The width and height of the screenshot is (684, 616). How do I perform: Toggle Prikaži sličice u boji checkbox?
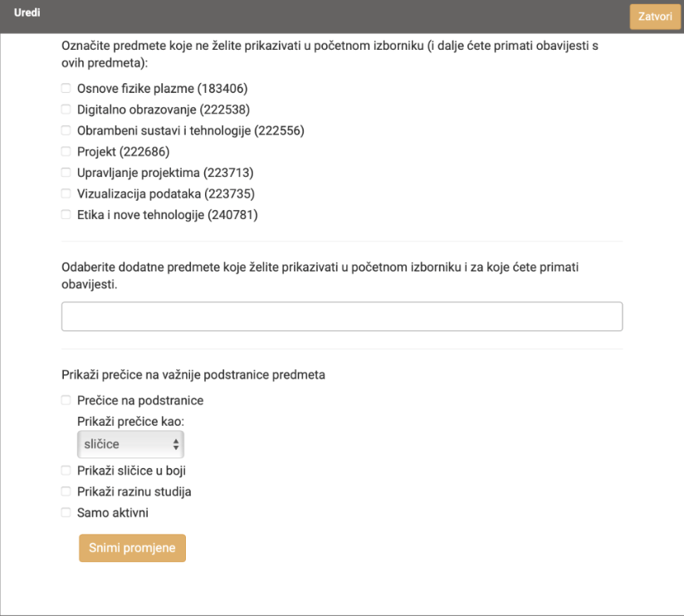tap(66, 470)
